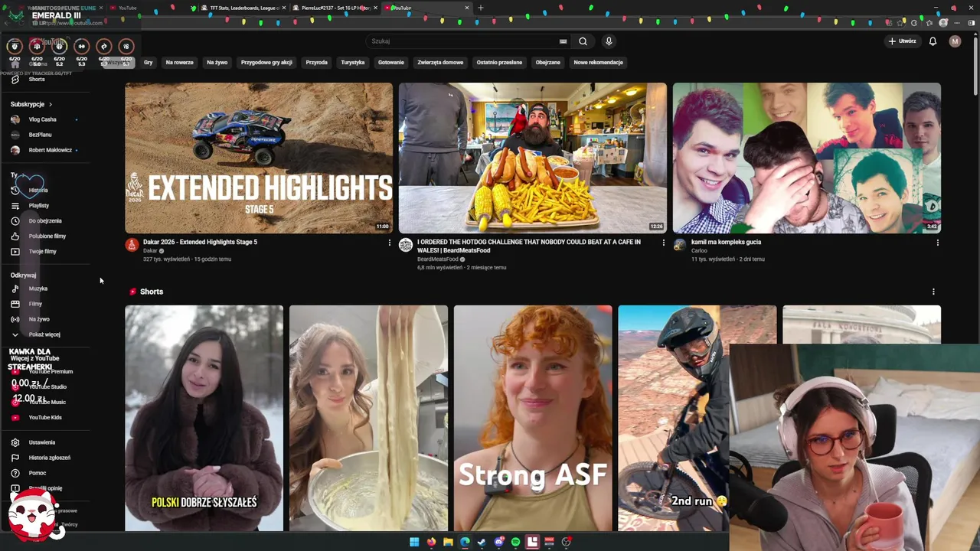Select the Gotowanie chip

[391, 63]
